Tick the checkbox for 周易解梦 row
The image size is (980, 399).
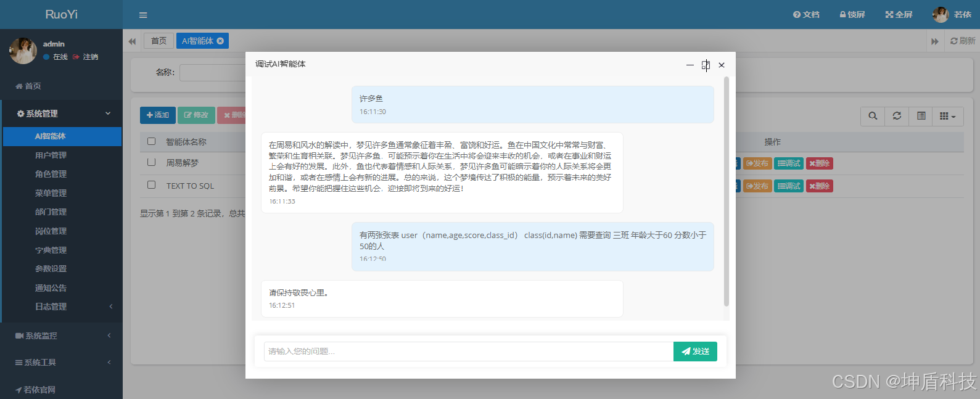point(151,162)
